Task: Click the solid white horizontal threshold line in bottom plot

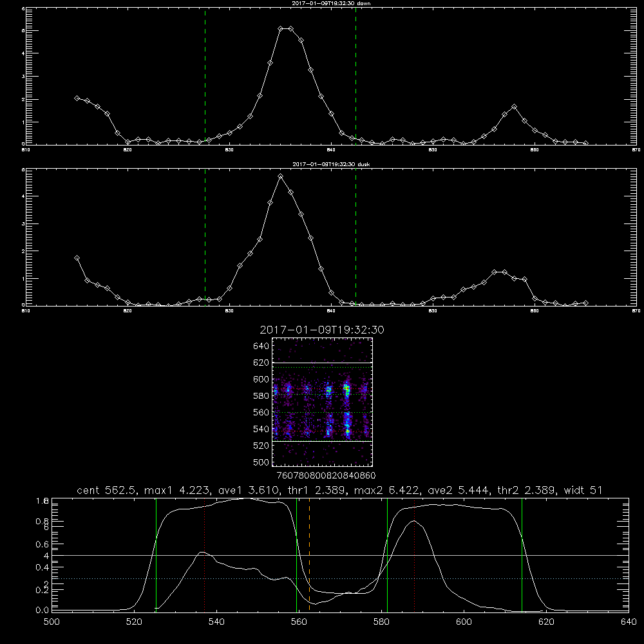Action: [x=340, y=555]
